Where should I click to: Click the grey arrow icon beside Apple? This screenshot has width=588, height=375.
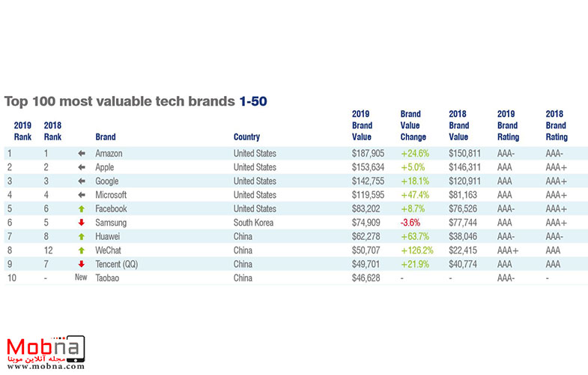pos(81,167)
